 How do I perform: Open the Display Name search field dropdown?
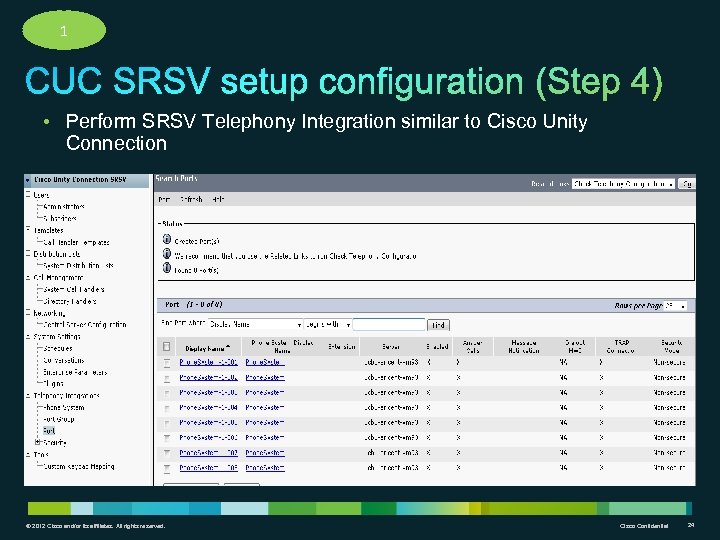click(255, 324)
